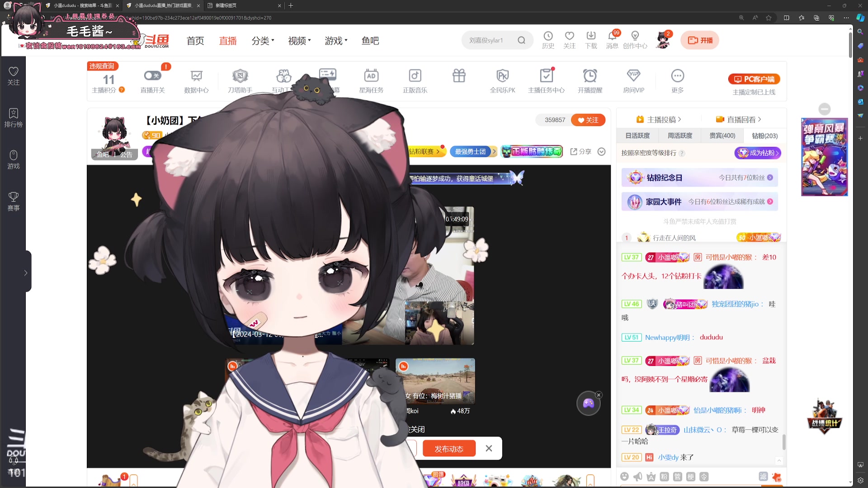Screen dimensions: 868x488
Task: Open 房间VIP diamond icon
Action: (x=633, y=76)
